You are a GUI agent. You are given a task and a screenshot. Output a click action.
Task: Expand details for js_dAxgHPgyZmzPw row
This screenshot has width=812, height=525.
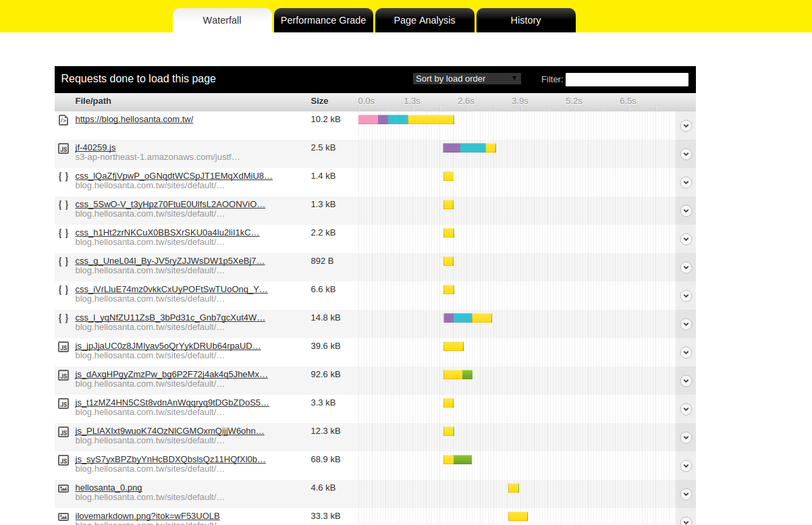coord(686,381)
